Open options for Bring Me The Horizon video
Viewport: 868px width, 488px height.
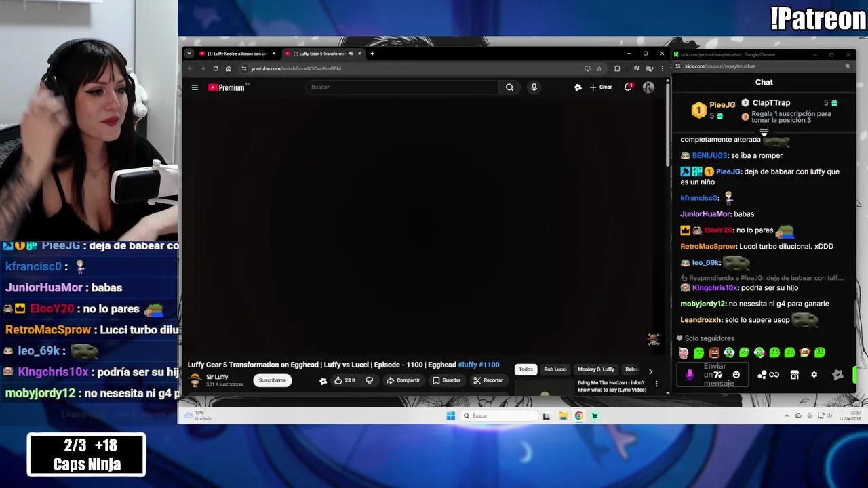[656, 384]
